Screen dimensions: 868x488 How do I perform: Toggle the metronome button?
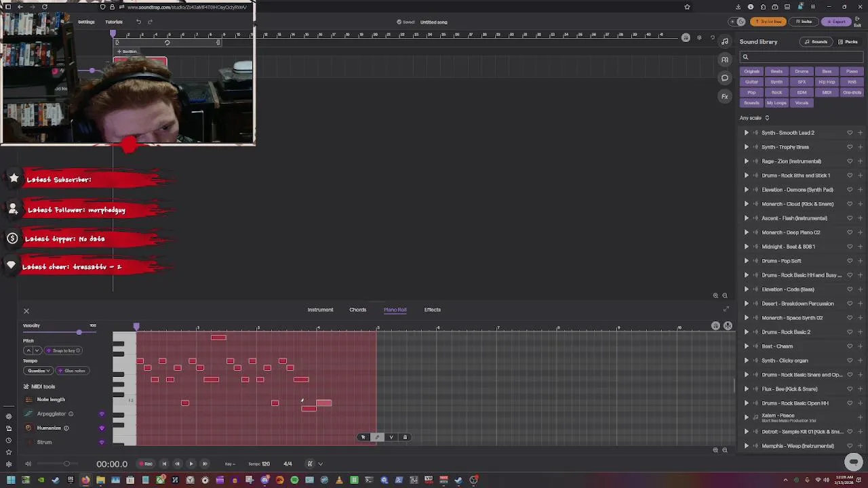[x=310, y=464]
